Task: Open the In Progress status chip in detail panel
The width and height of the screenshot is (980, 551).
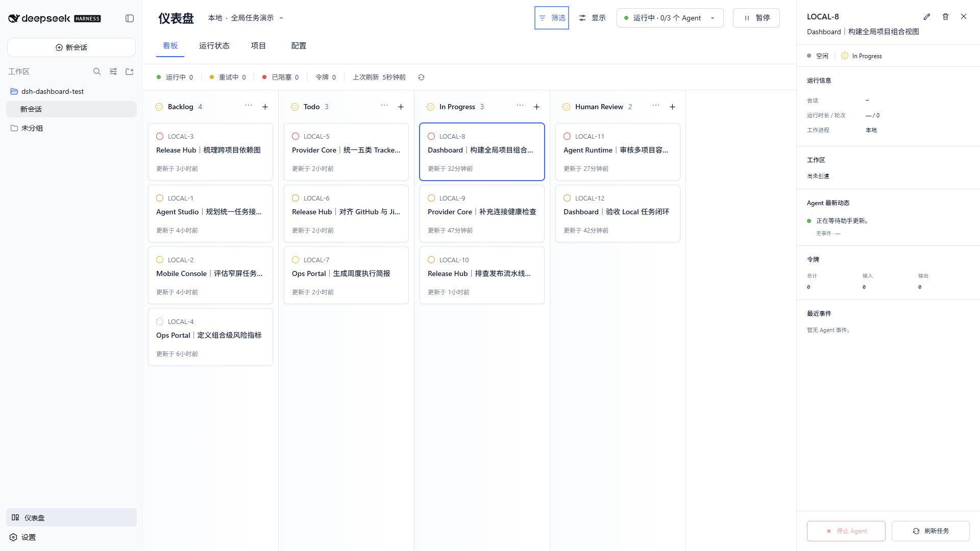Action: pyautogui.click(x=862, y=56)
